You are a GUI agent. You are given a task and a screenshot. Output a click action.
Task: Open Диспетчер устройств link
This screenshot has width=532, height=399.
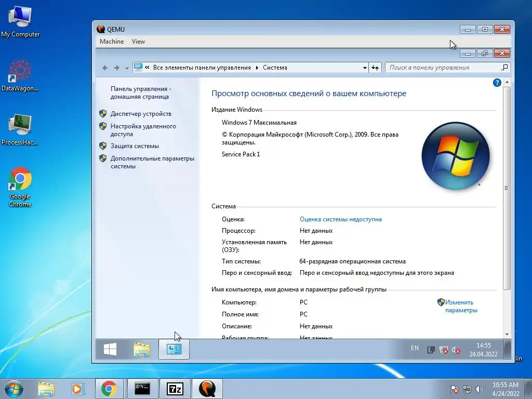point(141,114)
